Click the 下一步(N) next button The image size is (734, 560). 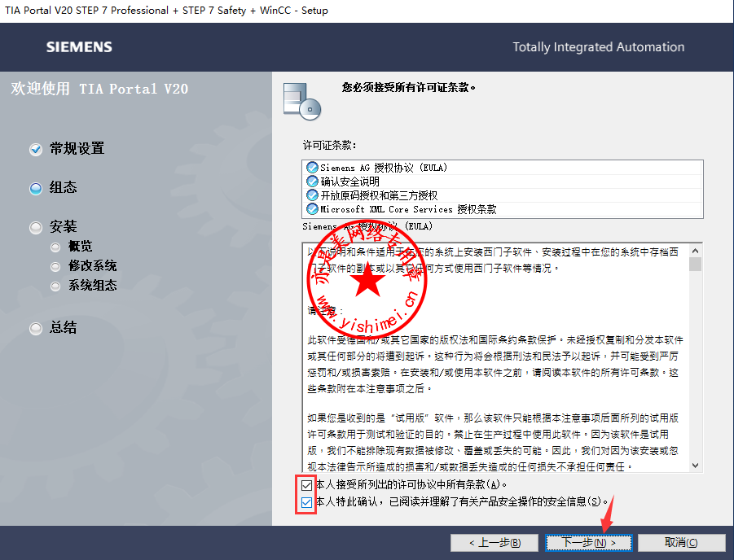click(x=588, y=543)
